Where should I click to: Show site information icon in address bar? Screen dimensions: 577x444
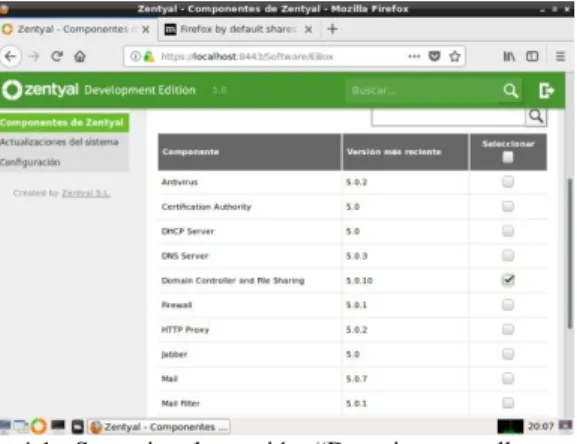click(135, 56)
